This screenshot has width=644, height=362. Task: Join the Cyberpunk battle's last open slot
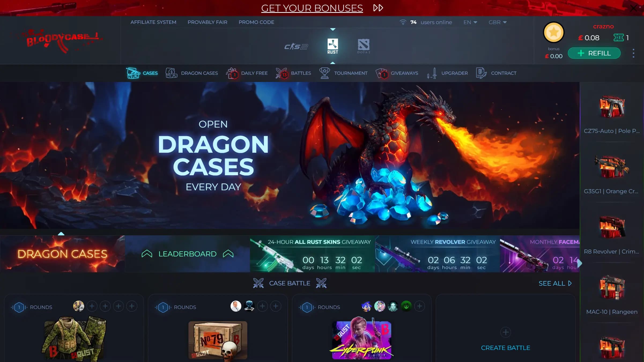(x=420, y=306)
